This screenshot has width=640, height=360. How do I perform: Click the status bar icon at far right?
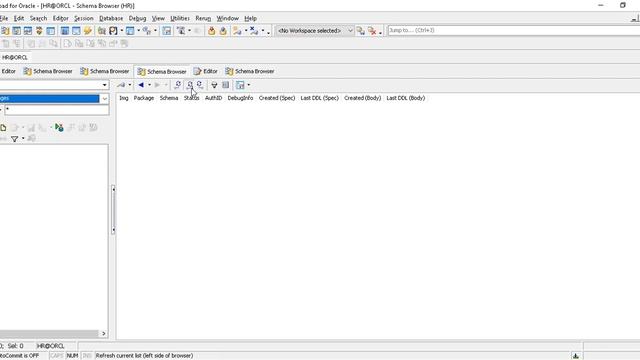[576, 356]
